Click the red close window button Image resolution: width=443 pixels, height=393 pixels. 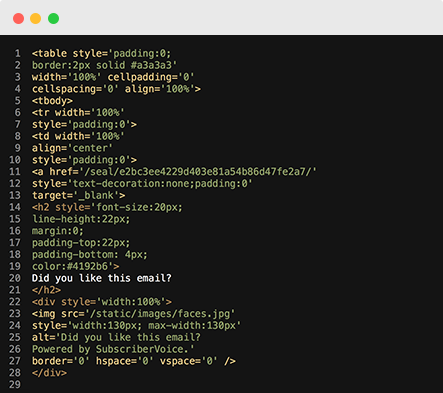click(x=18, y=18)
